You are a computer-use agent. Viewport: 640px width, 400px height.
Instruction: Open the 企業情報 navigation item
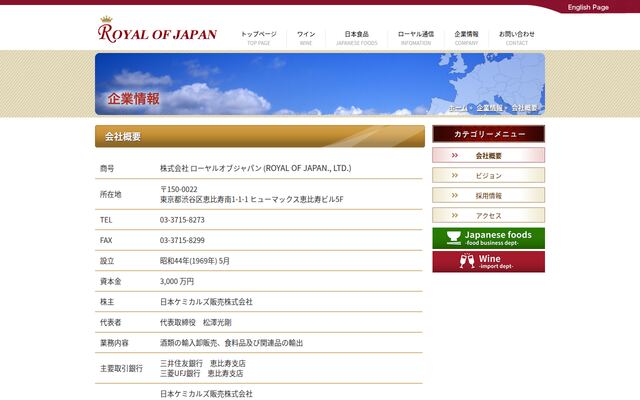click(x=467, y=38)
